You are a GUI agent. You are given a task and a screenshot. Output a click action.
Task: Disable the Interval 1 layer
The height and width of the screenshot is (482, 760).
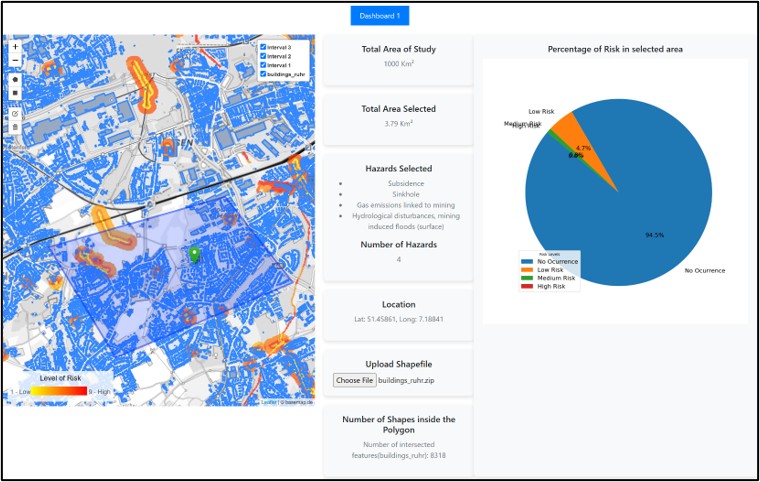pos(263,65)
